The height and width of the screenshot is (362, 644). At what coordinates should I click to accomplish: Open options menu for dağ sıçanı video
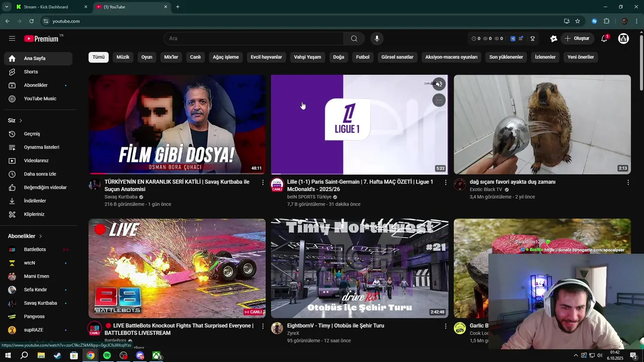pos(628,182)
